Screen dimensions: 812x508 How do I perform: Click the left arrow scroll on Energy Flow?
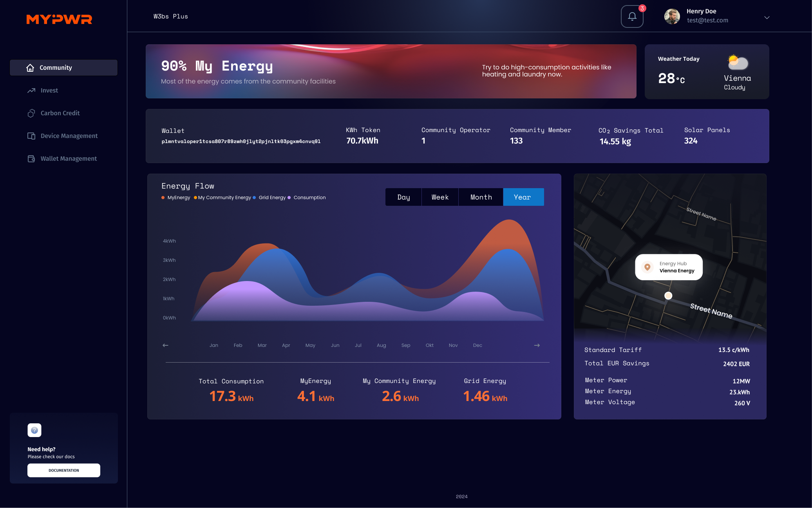pos(165,345)
